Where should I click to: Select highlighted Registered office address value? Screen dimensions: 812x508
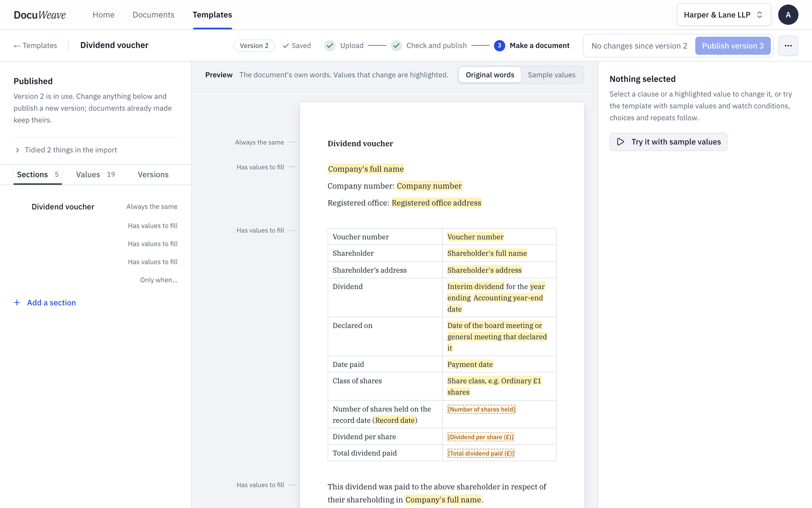[x=436, y=203]
